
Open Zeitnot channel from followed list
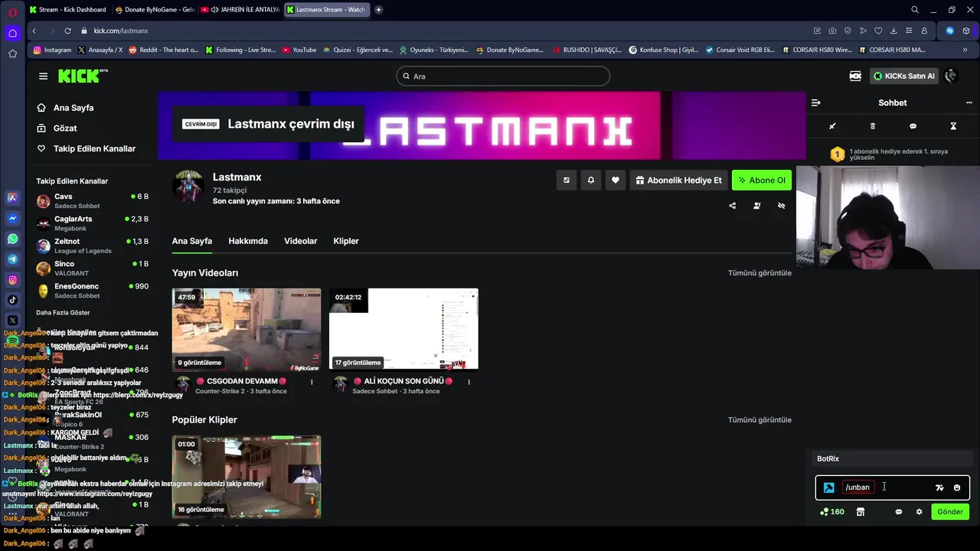[x=92, y=246]
